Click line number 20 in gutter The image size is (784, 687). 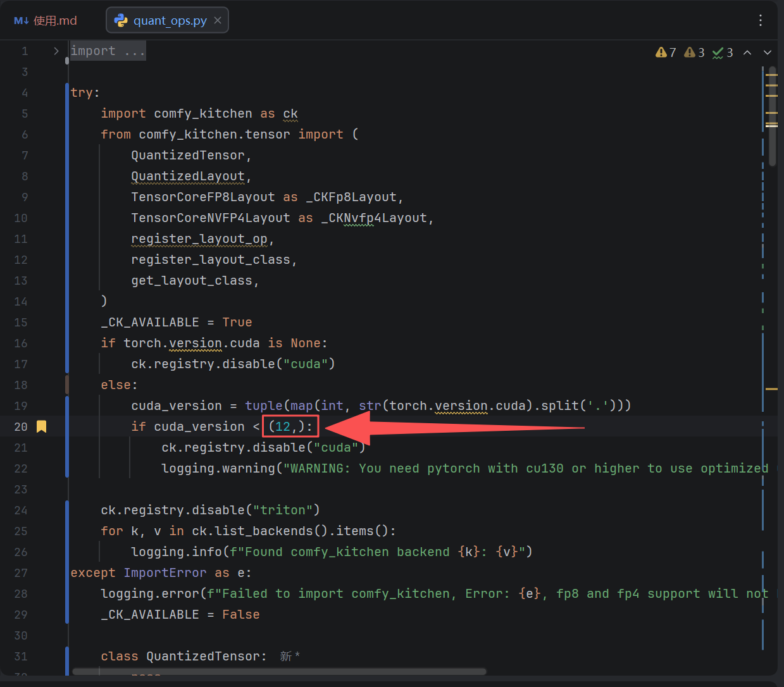pyautogui.click(x=21, y=426)
